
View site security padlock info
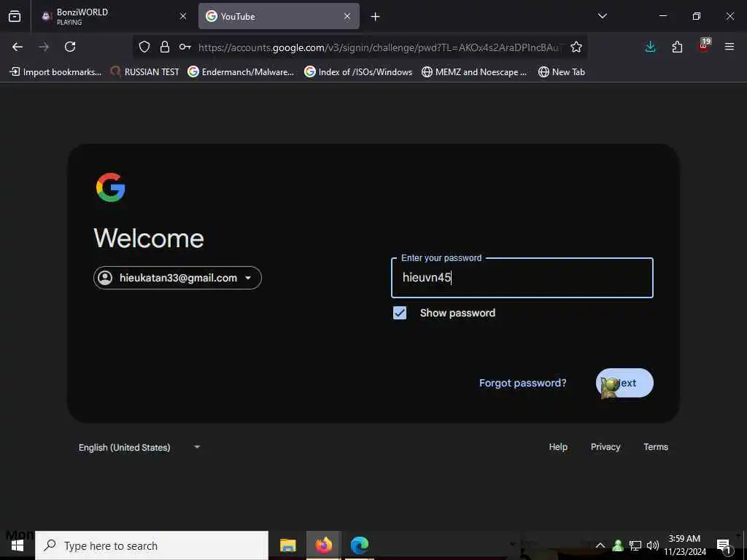[x=165, y=47]
